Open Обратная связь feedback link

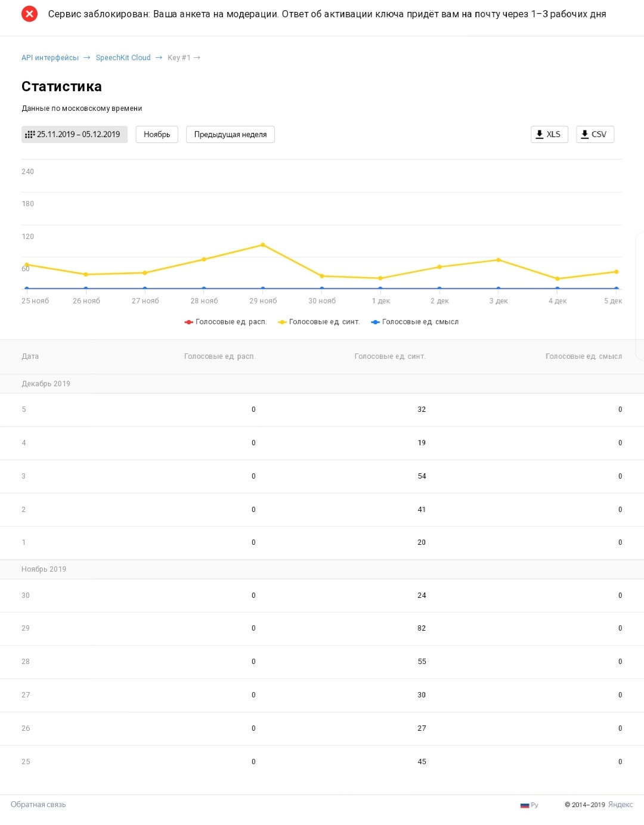[38, 804]
